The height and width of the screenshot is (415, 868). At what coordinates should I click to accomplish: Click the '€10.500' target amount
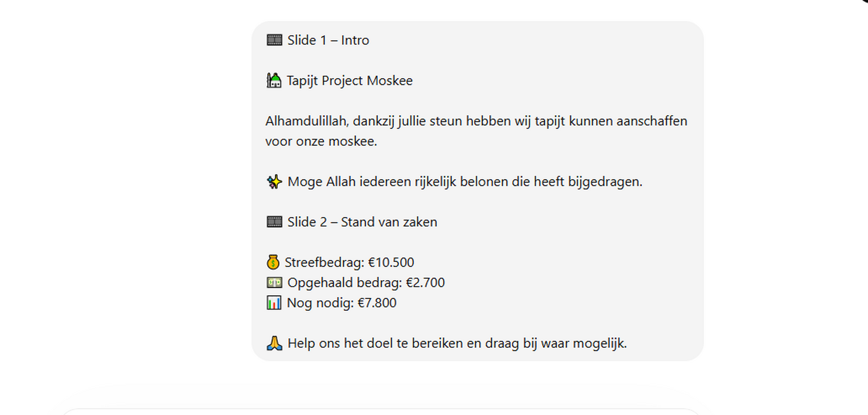391,262
